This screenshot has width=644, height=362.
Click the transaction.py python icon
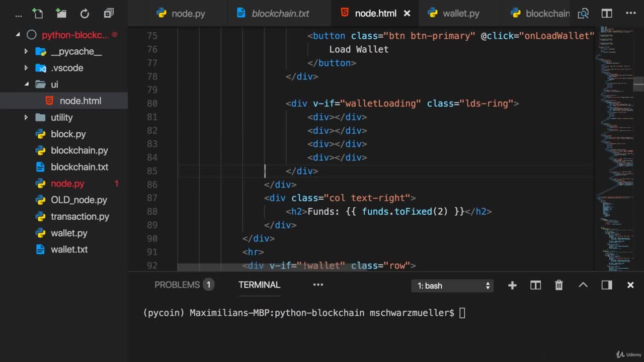coord(41,216)
